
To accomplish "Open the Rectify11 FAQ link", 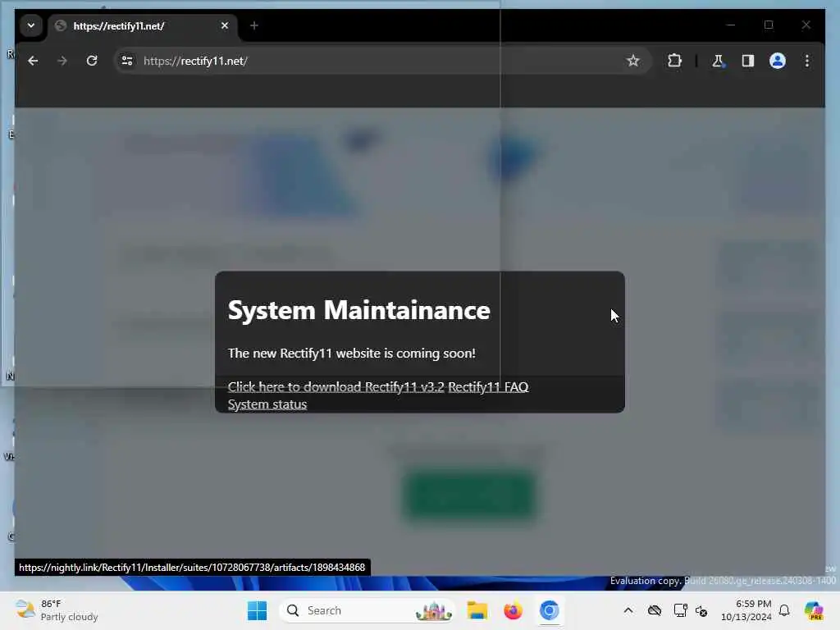I will click(488, 387).
